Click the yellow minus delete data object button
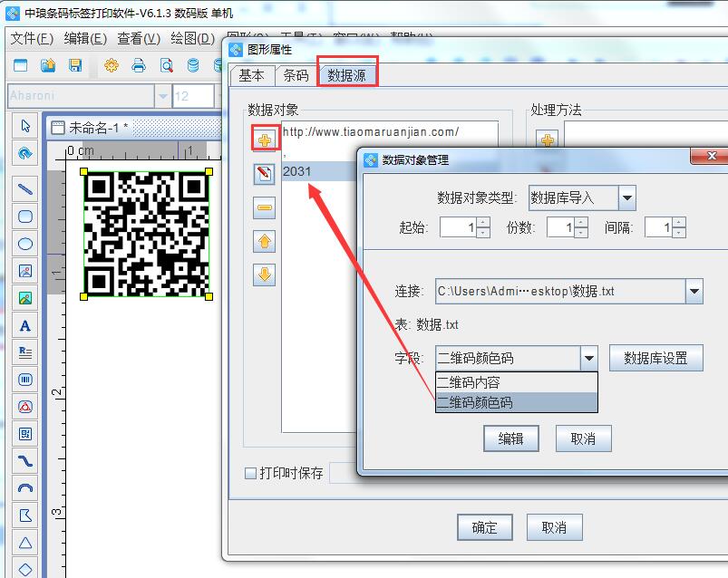Image resolution: width=728 pixels, height=578 pixels. click(x=265, y=207)
